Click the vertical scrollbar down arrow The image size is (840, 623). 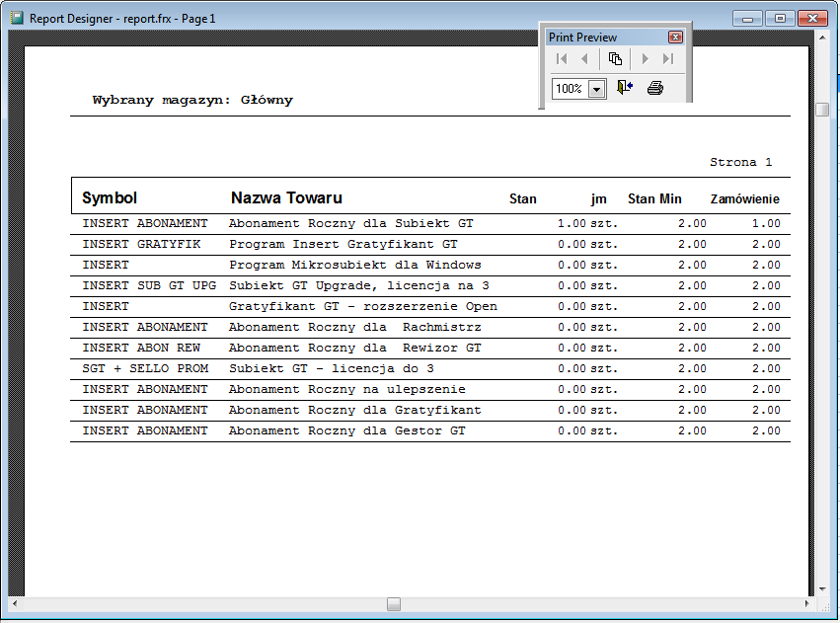point(822,589)
